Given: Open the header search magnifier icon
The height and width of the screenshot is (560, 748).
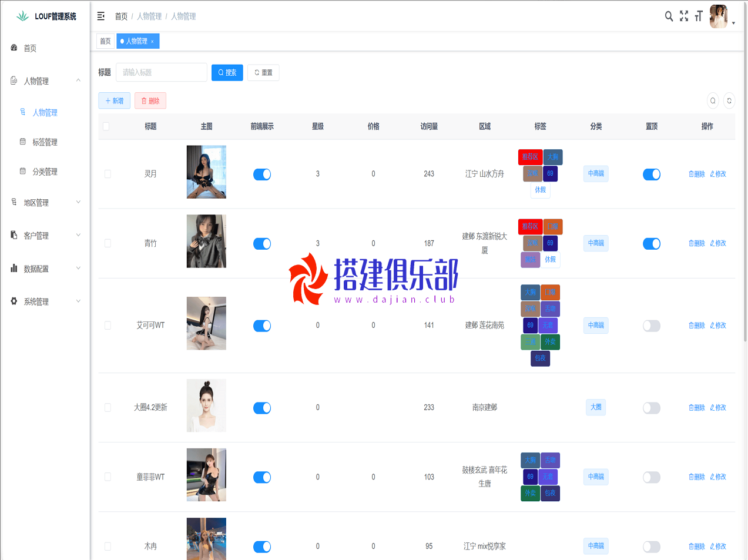Looking at the screenshot, I should tap(669, 16).
